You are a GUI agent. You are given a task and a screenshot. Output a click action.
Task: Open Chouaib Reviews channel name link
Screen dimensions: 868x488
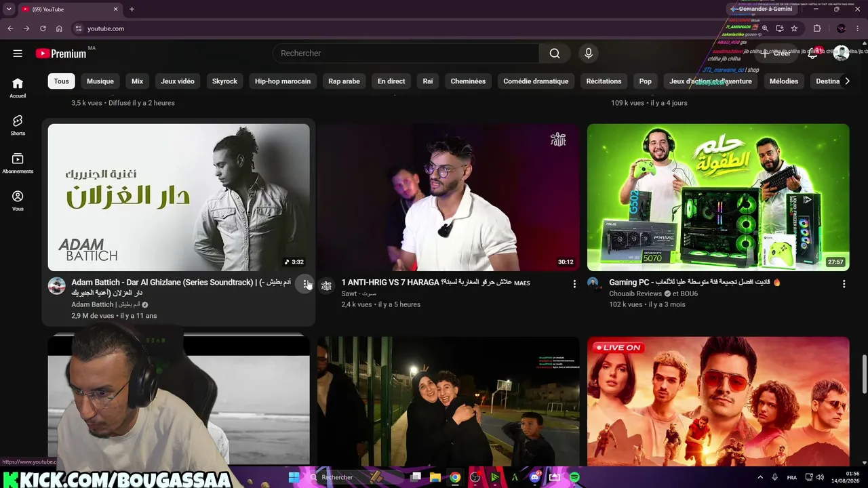635,293
